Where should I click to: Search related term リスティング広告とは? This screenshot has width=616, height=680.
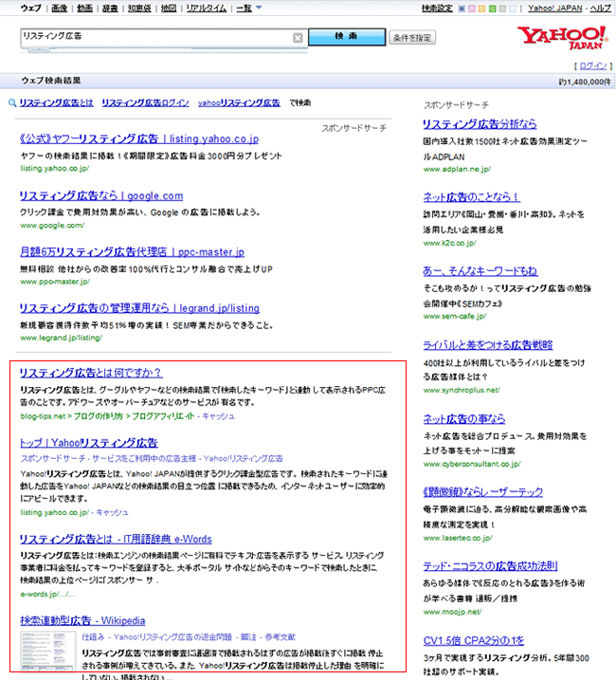(56, 102)
